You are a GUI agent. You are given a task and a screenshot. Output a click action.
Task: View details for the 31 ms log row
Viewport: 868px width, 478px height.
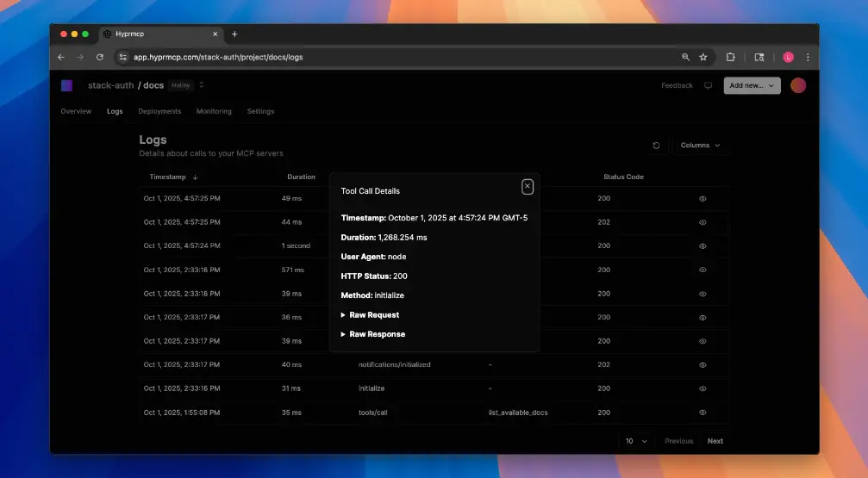point(703,389)
